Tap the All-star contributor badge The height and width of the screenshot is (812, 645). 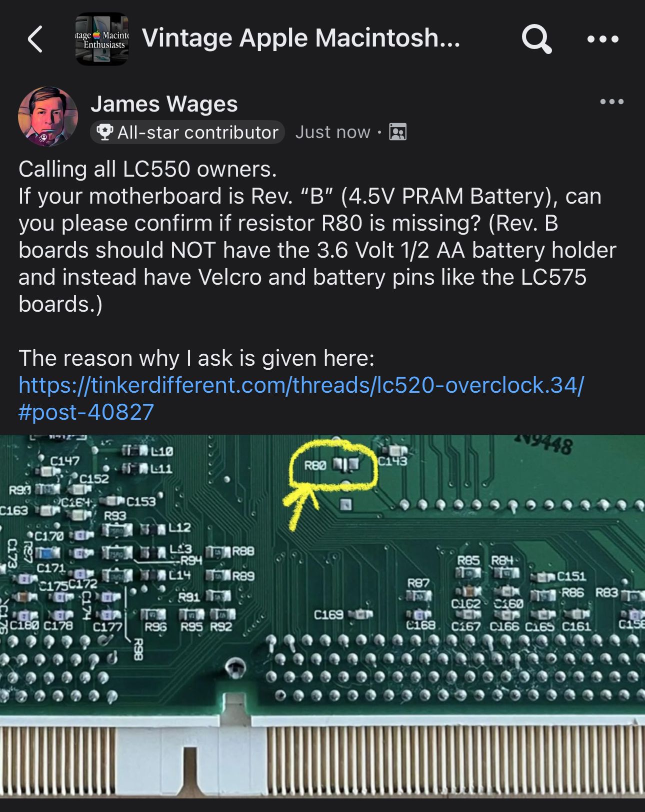point(187,132)
